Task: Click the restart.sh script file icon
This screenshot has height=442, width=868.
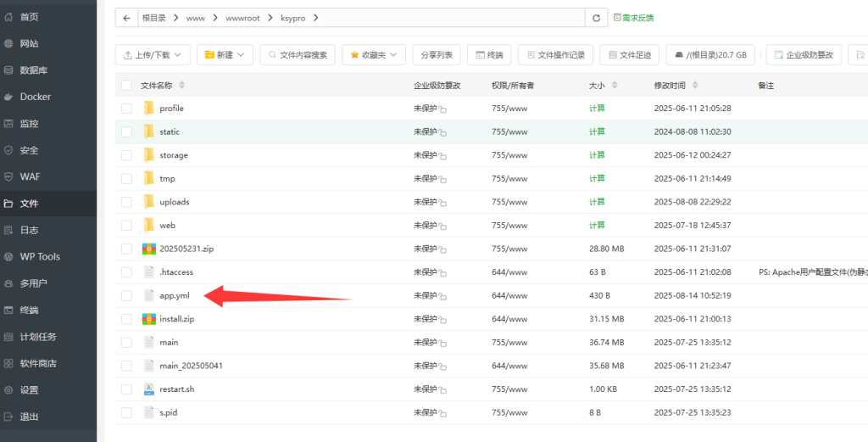Action: pos(149,389)
